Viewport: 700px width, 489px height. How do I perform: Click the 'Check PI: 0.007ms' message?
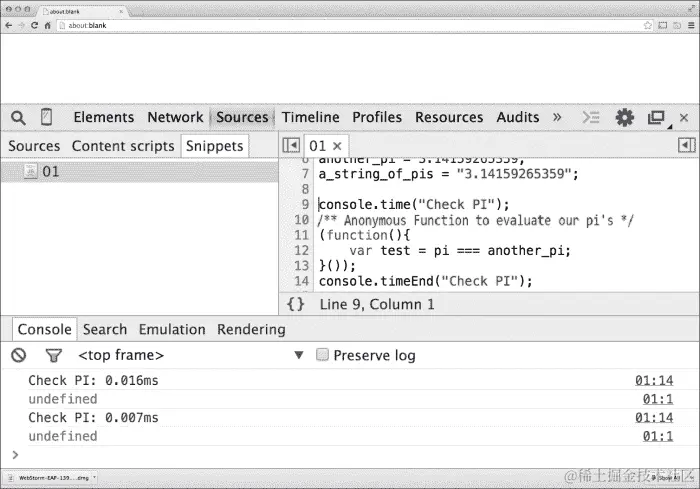click(93, 418)
